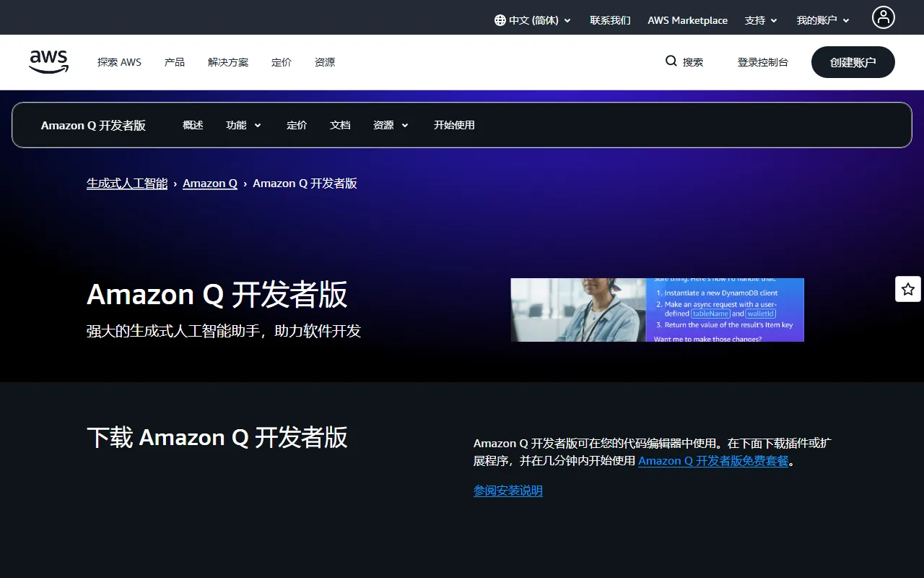Click the globe language icon
Screen dimensions: 924x578
(x=500, y=20)
